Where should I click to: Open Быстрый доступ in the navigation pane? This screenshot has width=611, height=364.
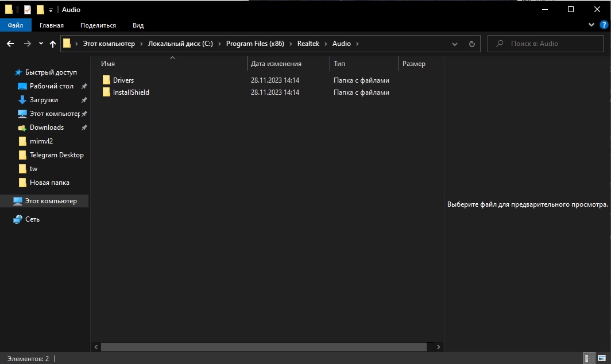[51, 72]
